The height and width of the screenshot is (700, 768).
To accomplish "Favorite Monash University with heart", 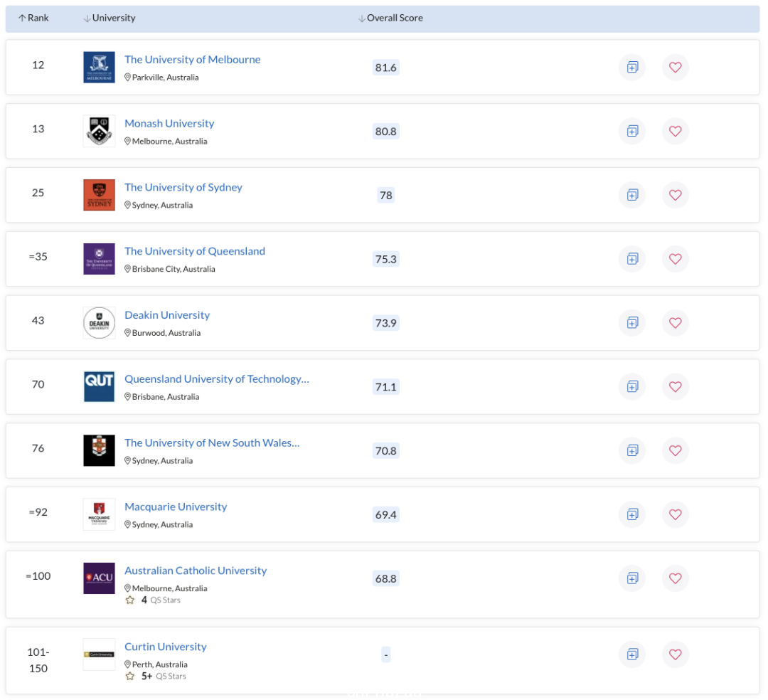I will pyautogui.click(x=676, y=132).
